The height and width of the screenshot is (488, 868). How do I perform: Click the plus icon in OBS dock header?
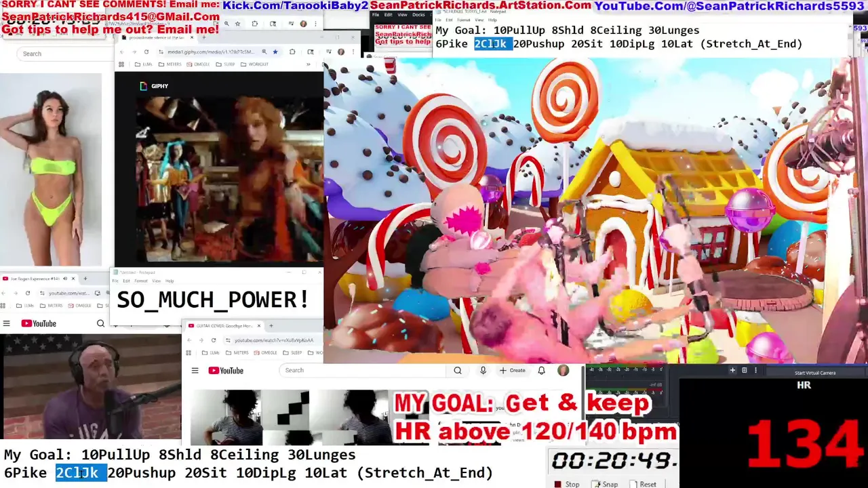tap(732, 370)
